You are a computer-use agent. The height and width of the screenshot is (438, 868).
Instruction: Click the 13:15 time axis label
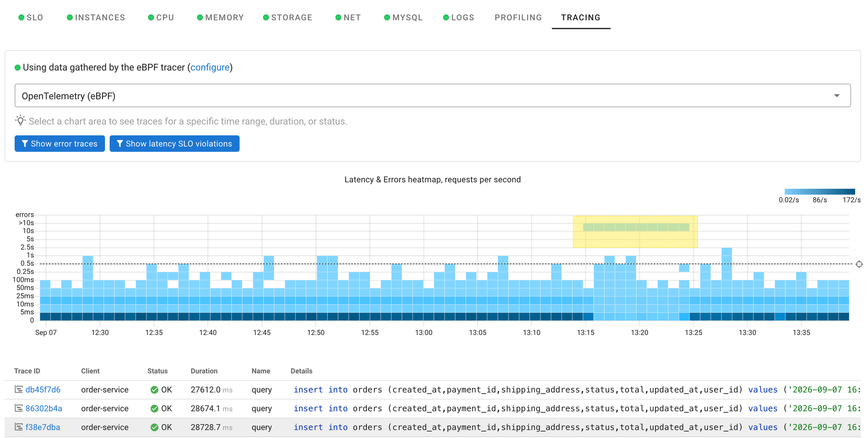[x=585, y=333]
